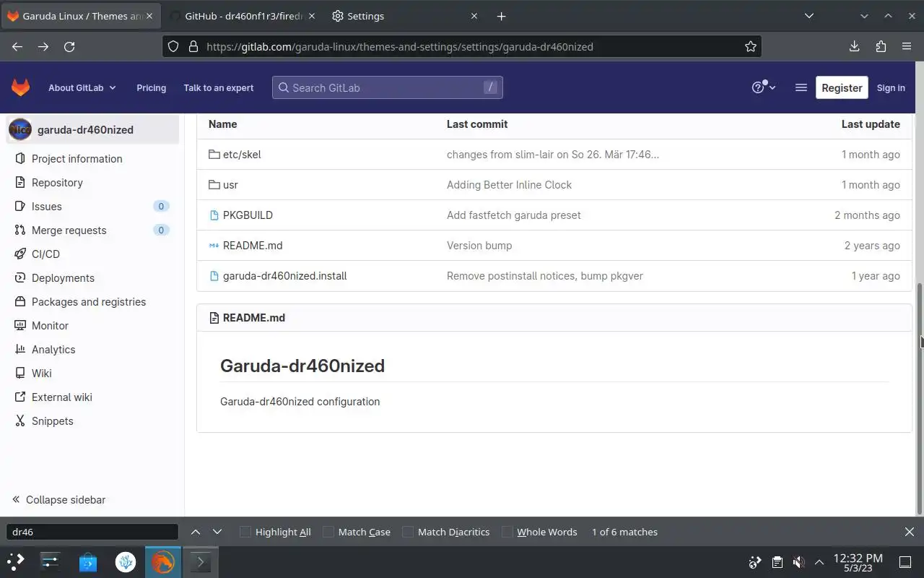Open the browser downloads panel
The height and width of the screenshot is (578, 924).
tap(855, 46)
